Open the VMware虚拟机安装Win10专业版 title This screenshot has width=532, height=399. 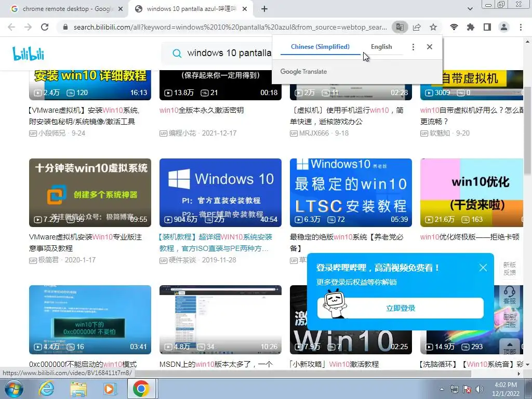point(86,243)
